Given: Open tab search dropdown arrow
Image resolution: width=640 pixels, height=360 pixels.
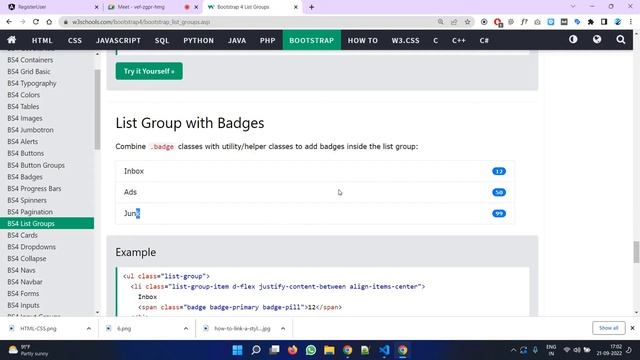Looking at the screenshot, I should tap(573, 7).
